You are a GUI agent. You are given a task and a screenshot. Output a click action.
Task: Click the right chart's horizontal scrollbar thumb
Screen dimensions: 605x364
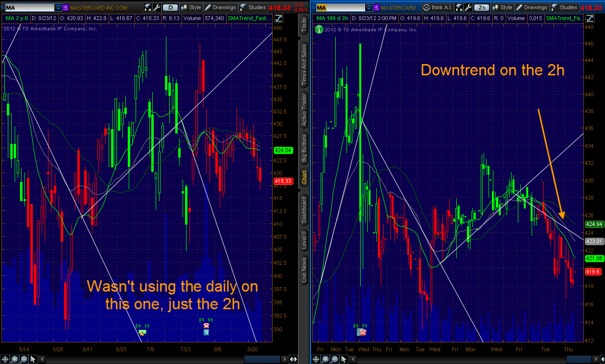point(580,359)
